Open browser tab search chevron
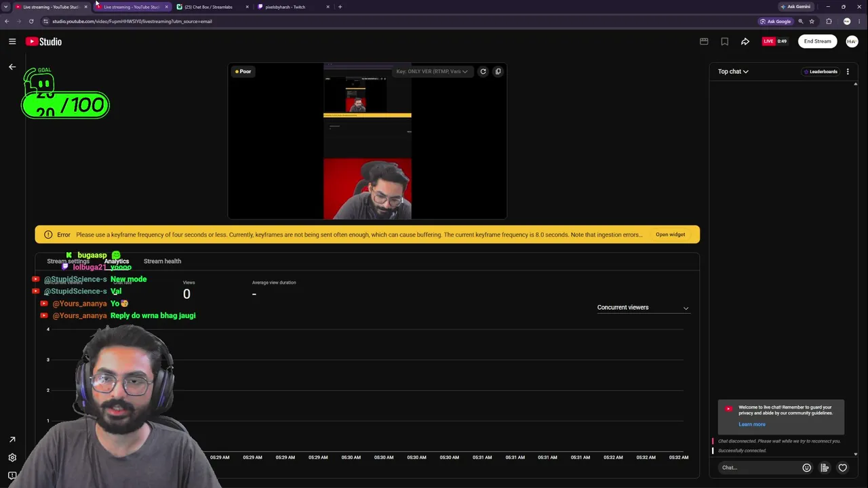868x488 pixels. [5, 7]
